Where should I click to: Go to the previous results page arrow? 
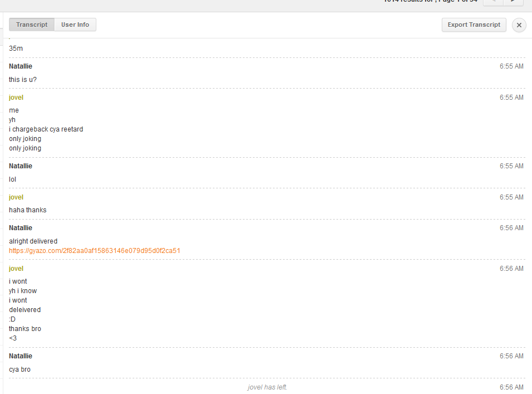[x=493, y=2]
